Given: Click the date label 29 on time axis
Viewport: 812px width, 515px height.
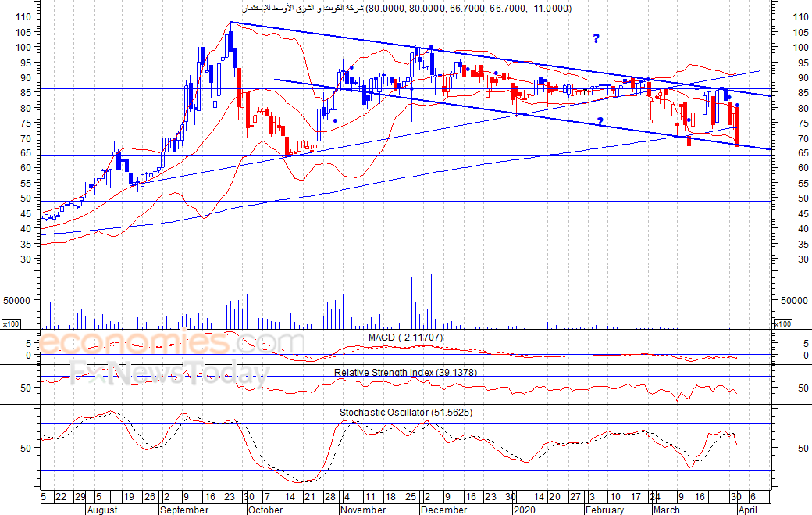Looking at the screenshot, I should click(x=80, y=497).
